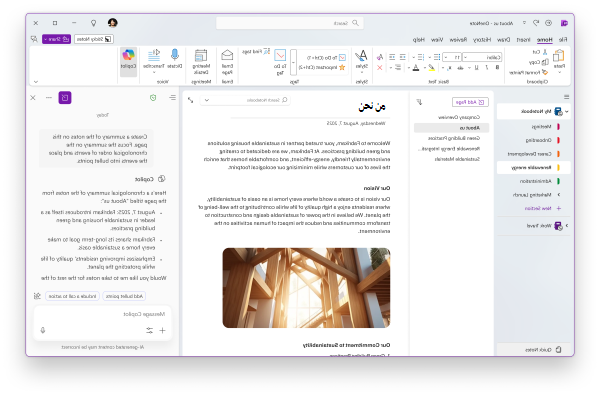Click the Add Page button
Screen dimensions: 600x395
(x=470, y=102)
